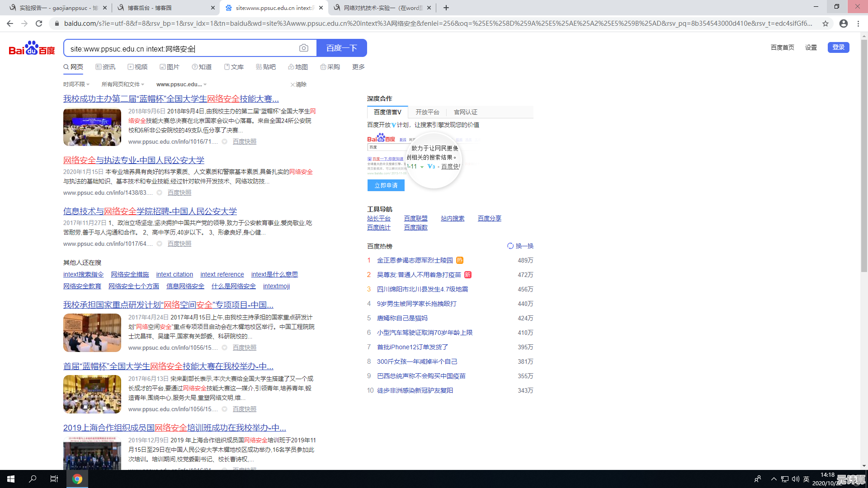Image resolution: width=868 pixels, height=488 pixels.
Task: Reload page with browser refresh icon
Action: (x=39, y=23)
